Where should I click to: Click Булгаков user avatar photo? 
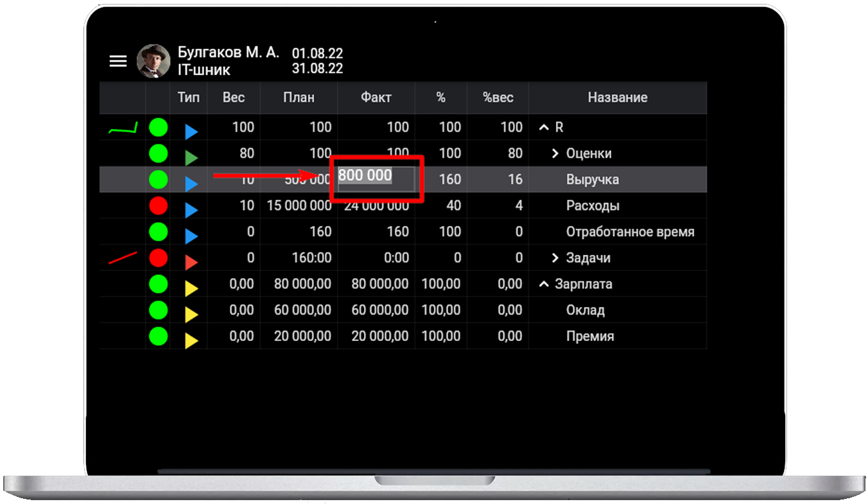pos(153,61)
